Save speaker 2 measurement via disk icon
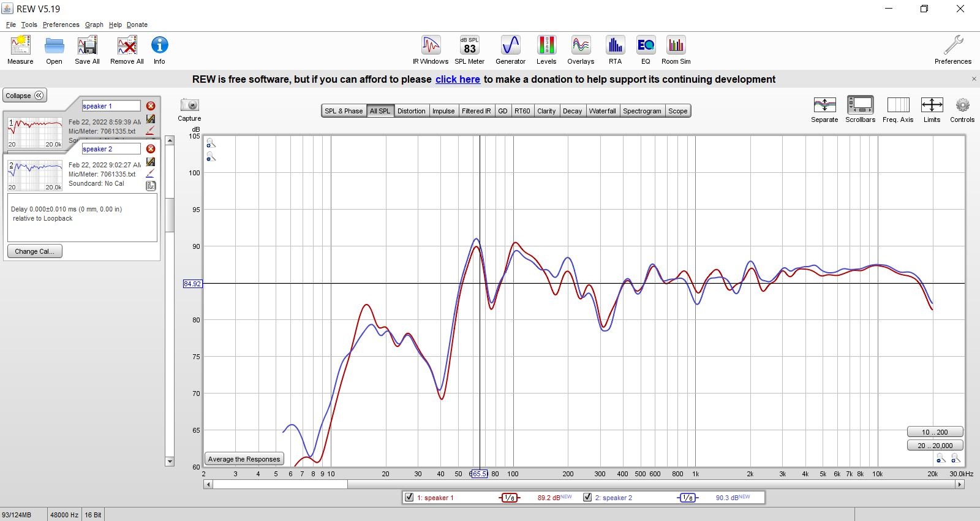 151,162
